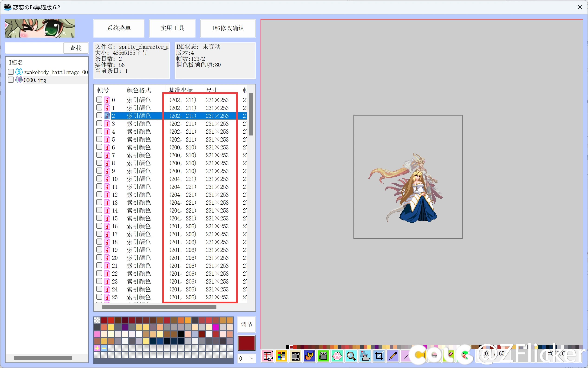The image size is (588, 368).
Task: Click the info icon of frame 0
Action: (x=107, y=100)
